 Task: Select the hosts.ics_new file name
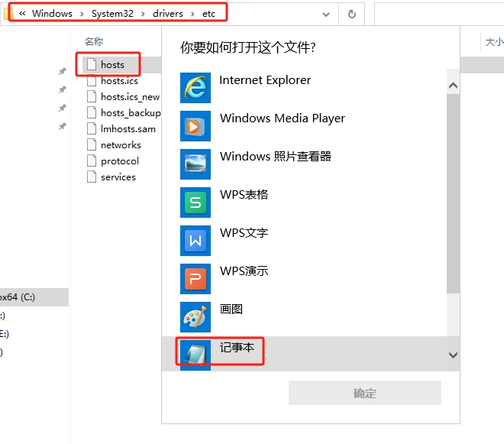point(130,97)
